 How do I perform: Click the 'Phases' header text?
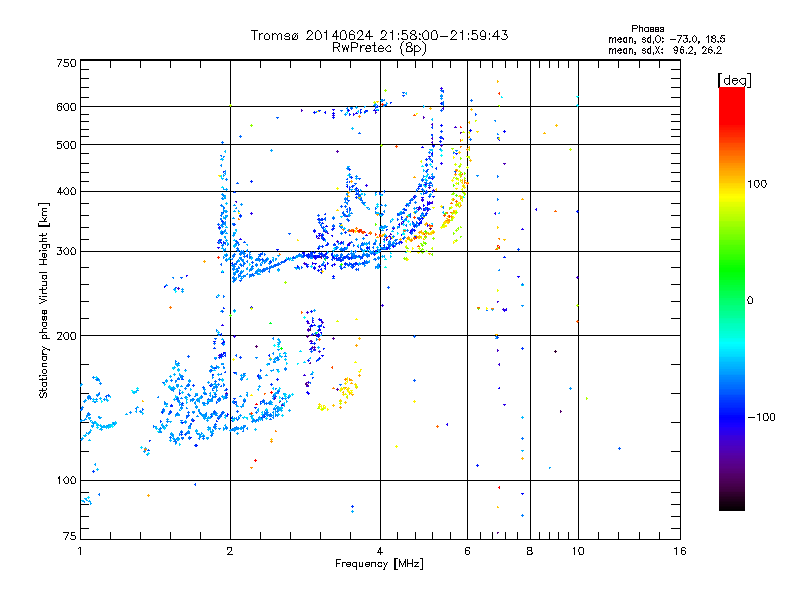coord(647,29)
